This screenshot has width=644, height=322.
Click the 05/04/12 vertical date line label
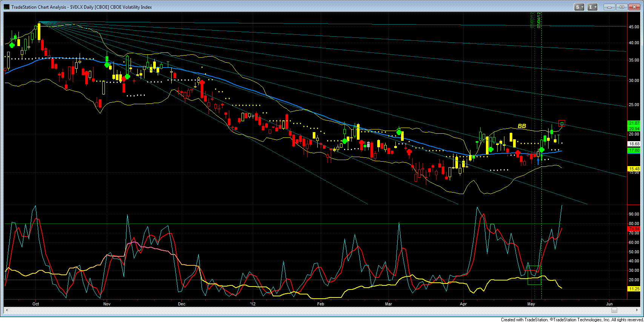[x=539, y=20]
